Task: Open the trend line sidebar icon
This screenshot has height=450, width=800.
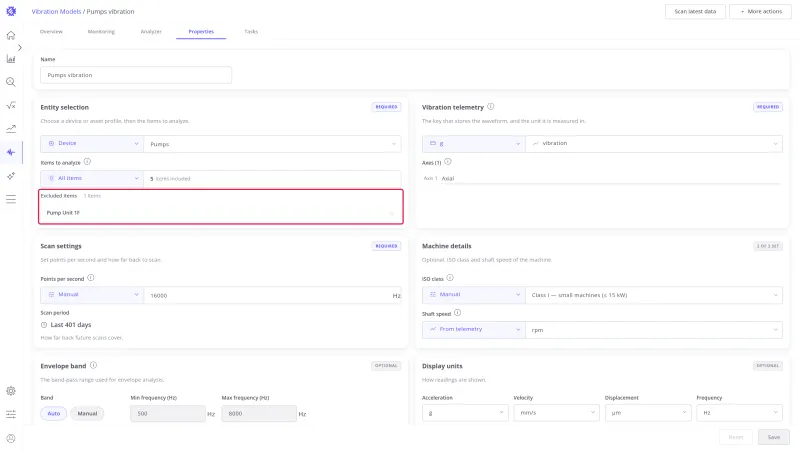Action: point(11,129)
